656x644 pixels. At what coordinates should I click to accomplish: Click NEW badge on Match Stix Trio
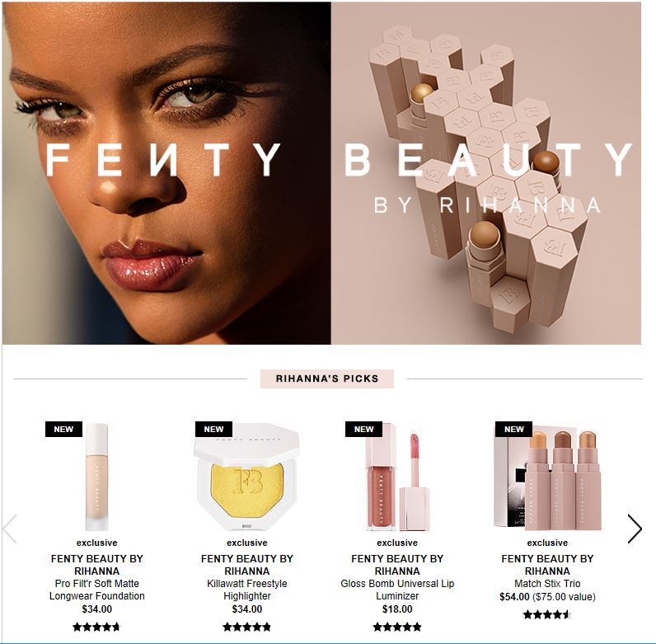pyautogui.click(x=513, y=429)
